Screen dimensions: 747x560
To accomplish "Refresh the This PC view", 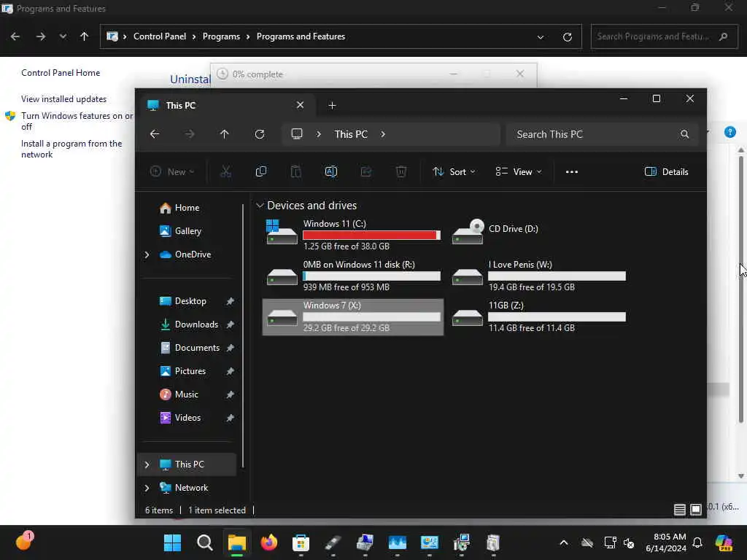I will coord(260,134).
